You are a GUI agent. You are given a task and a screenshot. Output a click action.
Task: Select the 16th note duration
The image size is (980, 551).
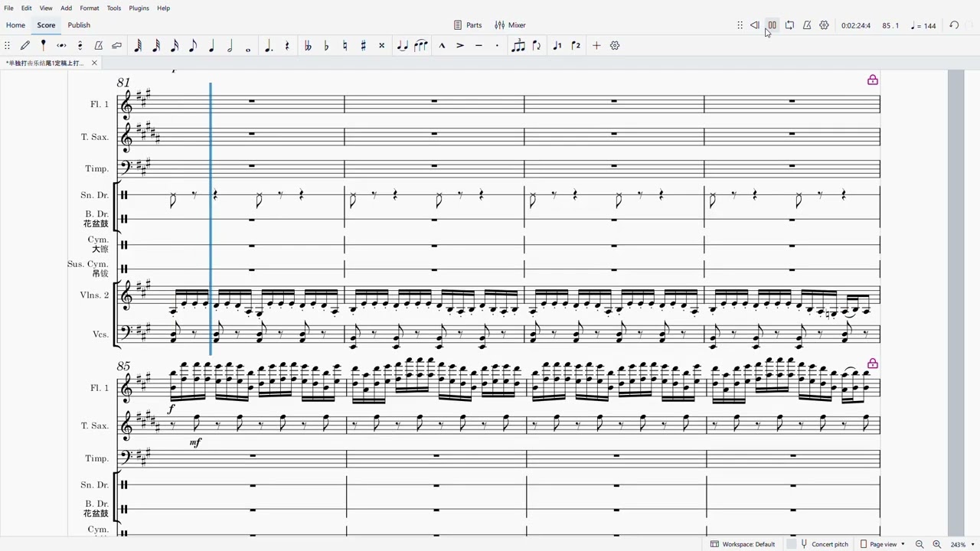pyautogui.click(x=175, y=46)
